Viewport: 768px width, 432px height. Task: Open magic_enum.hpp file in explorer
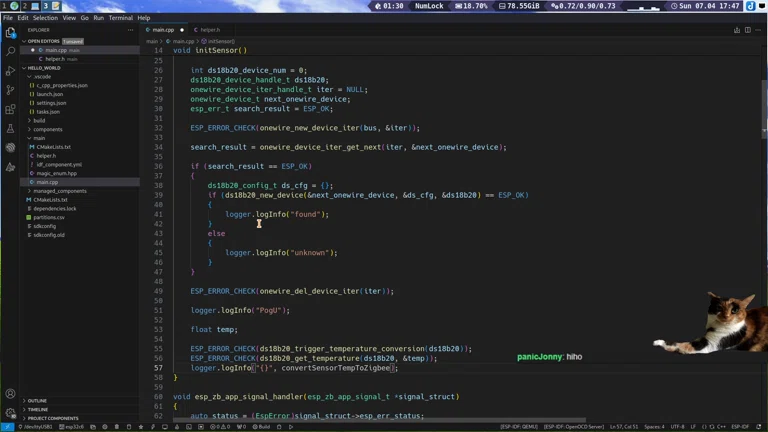point(56,173)
